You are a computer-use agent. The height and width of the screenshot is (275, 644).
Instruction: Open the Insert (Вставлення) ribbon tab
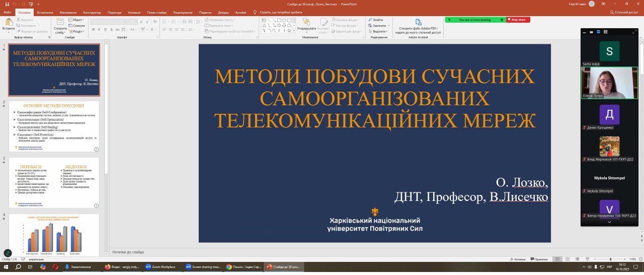(x=45, y=12)
